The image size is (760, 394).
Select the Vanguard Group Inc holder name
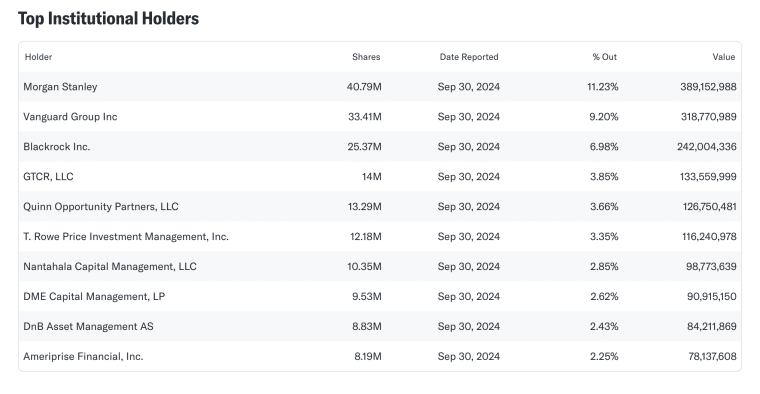[70, 117]
